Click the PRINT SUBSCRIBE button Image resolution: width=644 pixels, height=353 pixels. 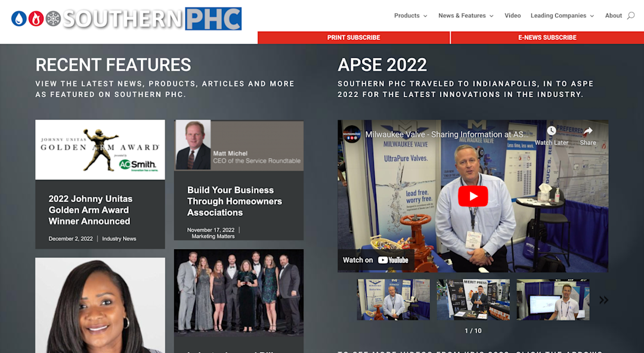(x=354, y=38)
